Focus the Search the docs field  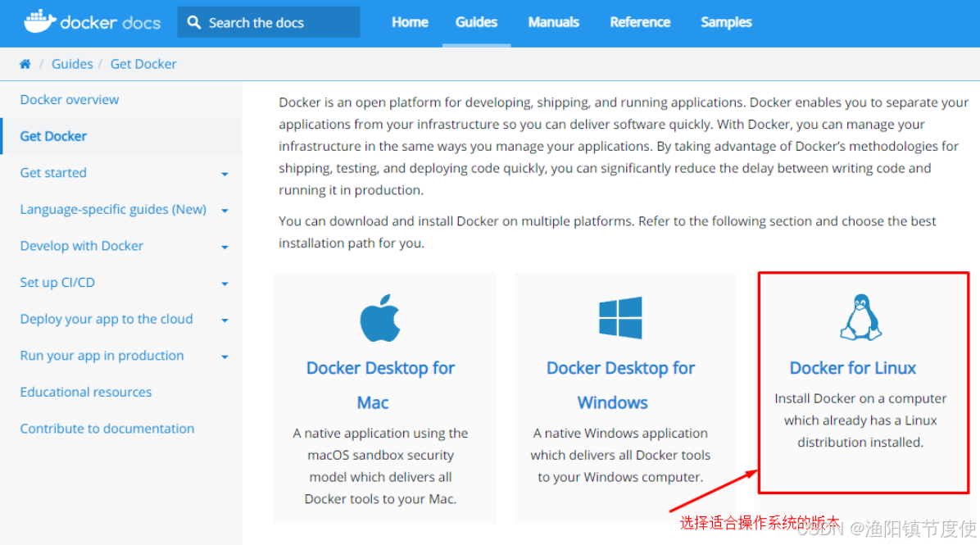pos(269,22)
